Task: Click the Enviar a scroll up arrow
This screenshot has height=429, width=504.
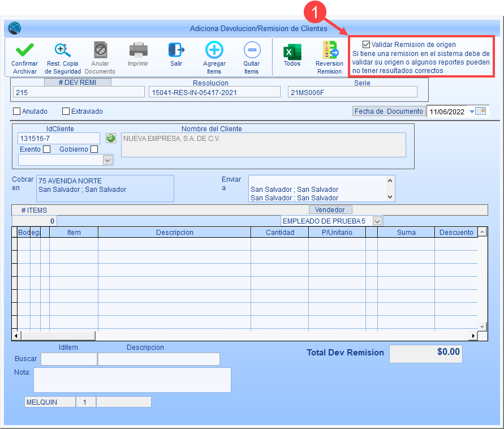Action: pyautogui.click(x=390, y=181)
